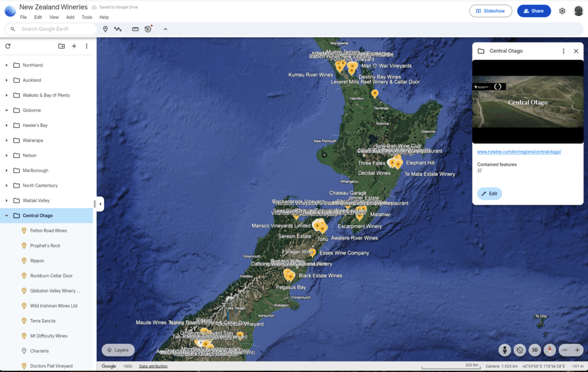Viewport: 588px width, 372px height.
Task: Open the Add menu
Action: point(70,17)
